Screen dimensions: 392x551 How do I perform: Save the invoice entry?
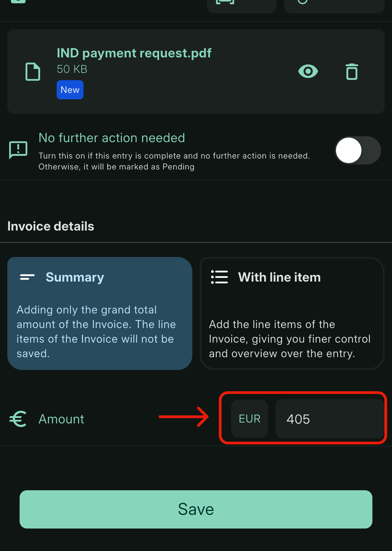pos(196,509)
